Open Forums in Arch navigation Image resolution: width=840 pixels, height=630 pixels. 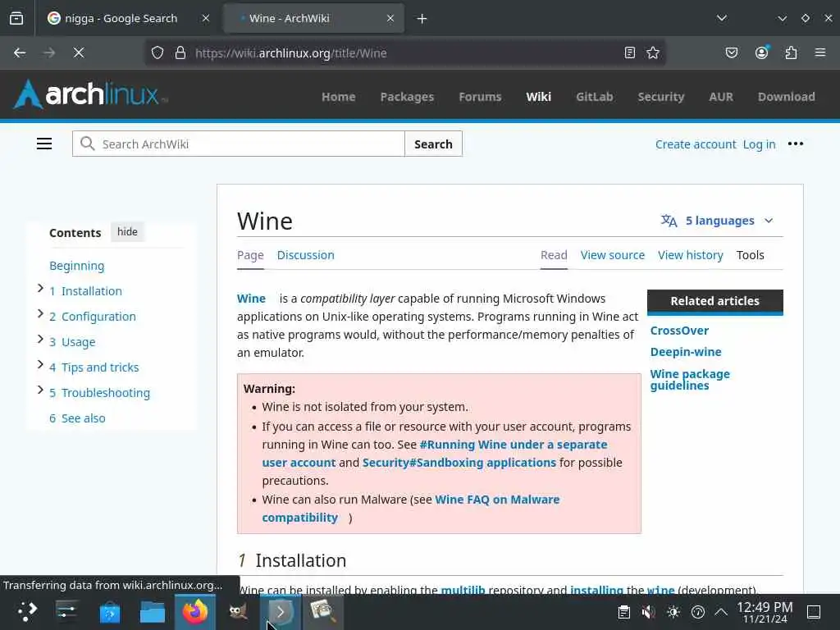[x=480, y=97]
